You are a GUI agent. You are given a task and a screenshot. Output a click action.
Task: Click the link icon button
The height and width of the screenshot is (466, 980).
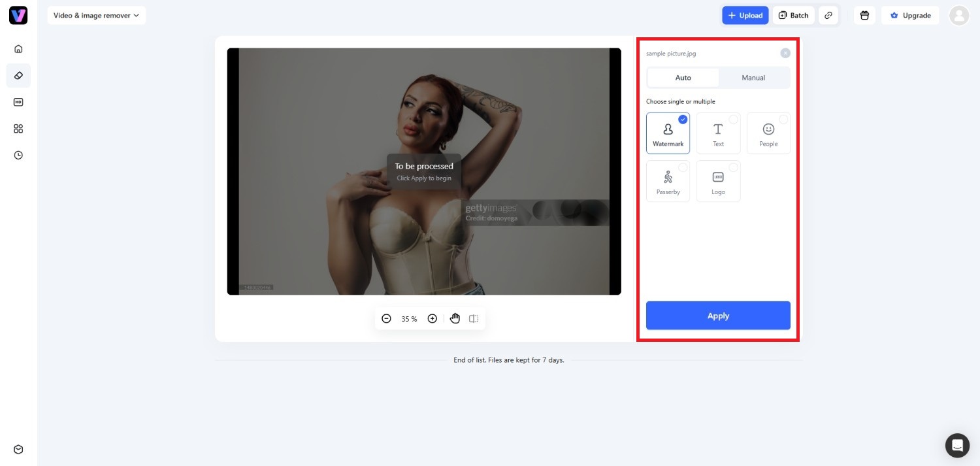[828, 16]
